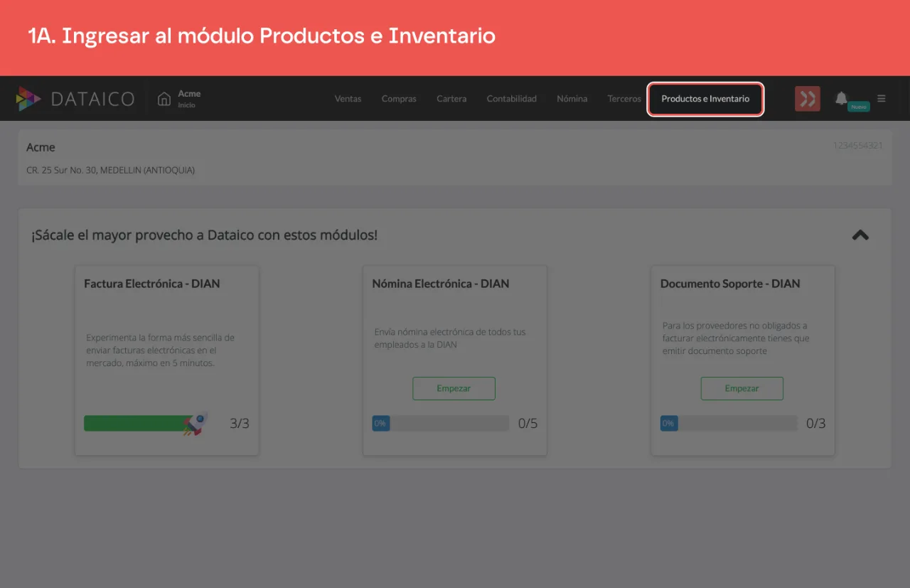Click the '¡Sácale el mayor provecho' heading
Screen dimensions: 910x588
(x=204, y=235)
